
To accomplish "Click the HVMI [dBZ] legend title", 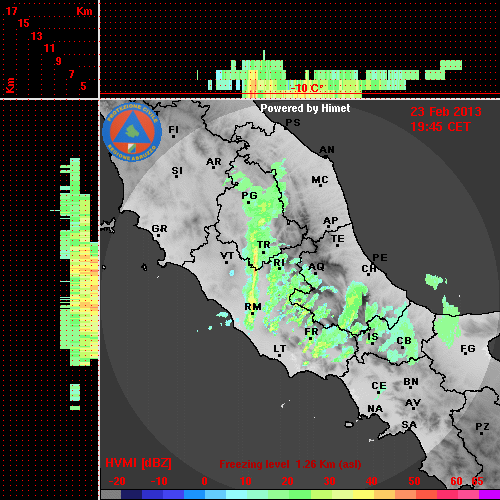I will coord(138,463).
